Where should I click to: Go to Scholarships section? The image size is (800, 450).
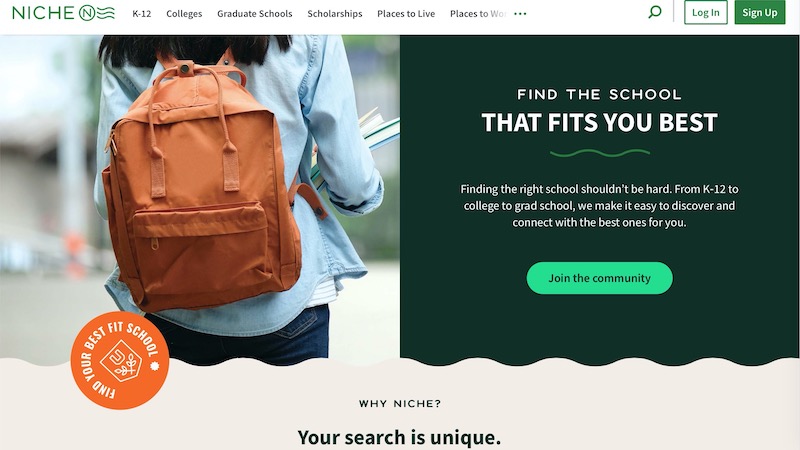335,14
